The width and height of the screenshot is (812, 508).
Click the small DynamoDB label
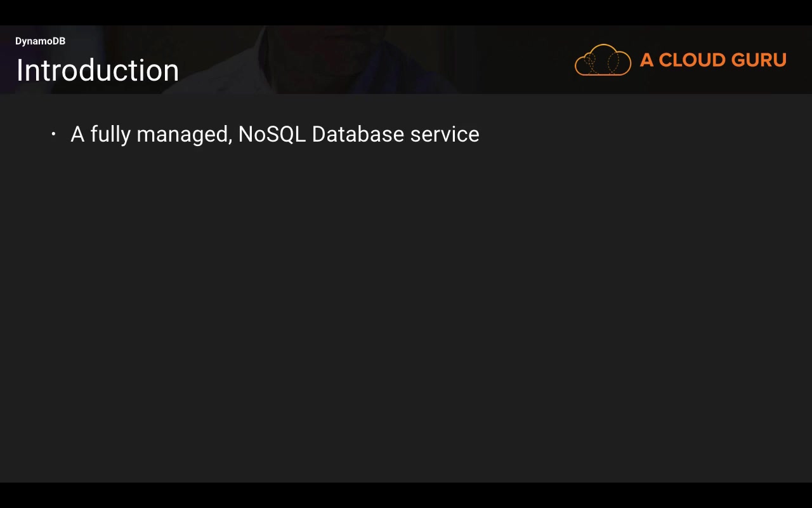click(40, 41)
